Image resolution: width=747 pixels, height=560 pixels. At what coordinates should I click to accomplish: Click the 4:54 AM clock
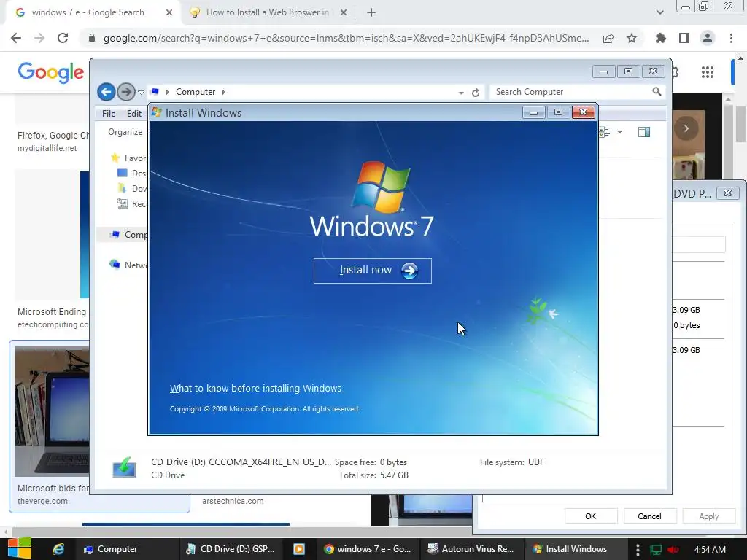click(710, 550)
